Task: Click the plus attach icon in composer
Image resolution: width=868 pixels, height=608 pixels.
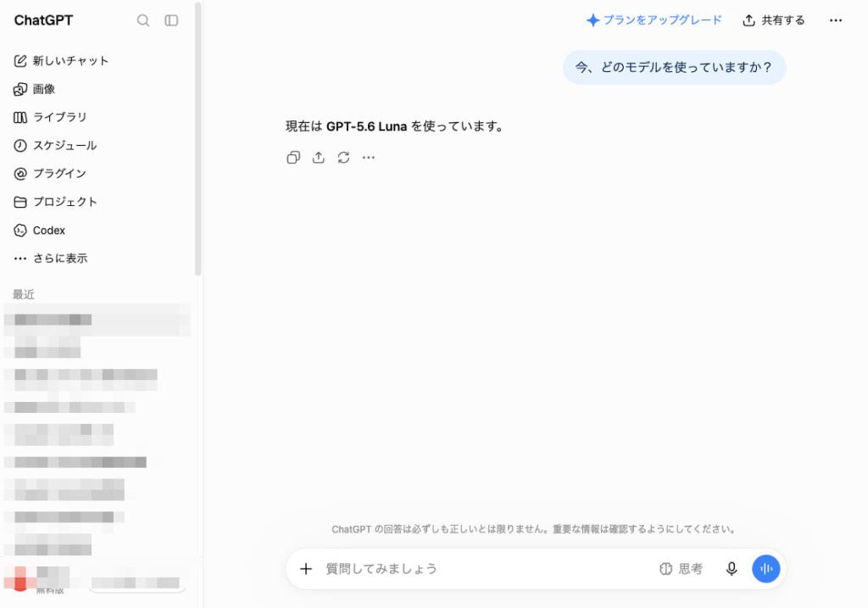Action: pyautogui.click(x=306, y=569)
